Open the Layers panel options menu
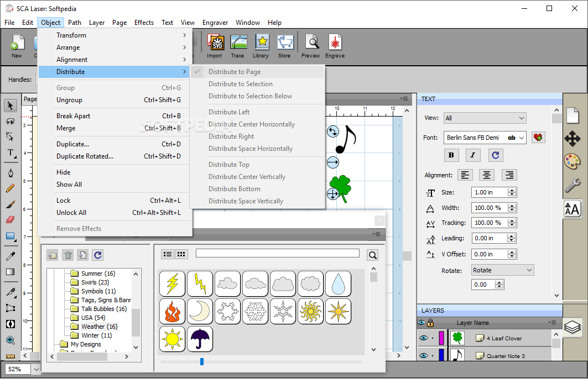 551,322
